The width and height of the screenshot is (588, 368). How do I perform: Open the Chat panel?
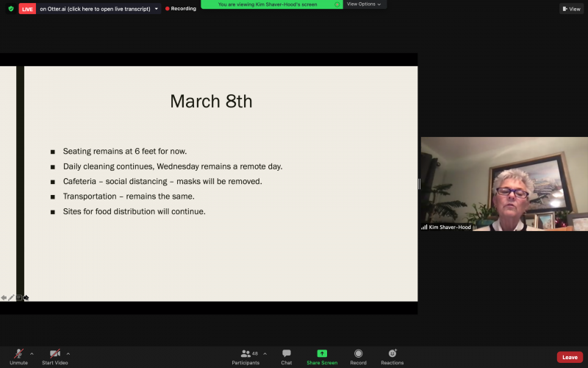coord(287,357)
